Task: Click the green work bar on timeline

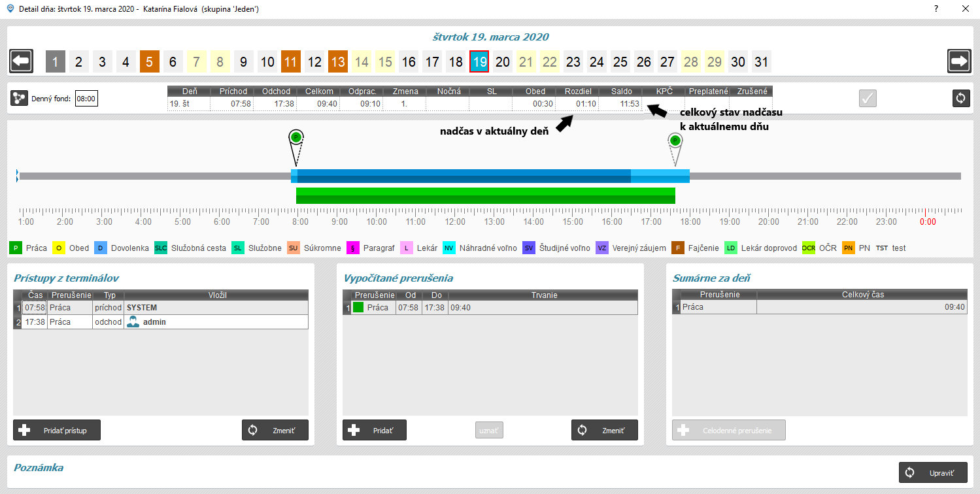Action: [x=485, y=195]
